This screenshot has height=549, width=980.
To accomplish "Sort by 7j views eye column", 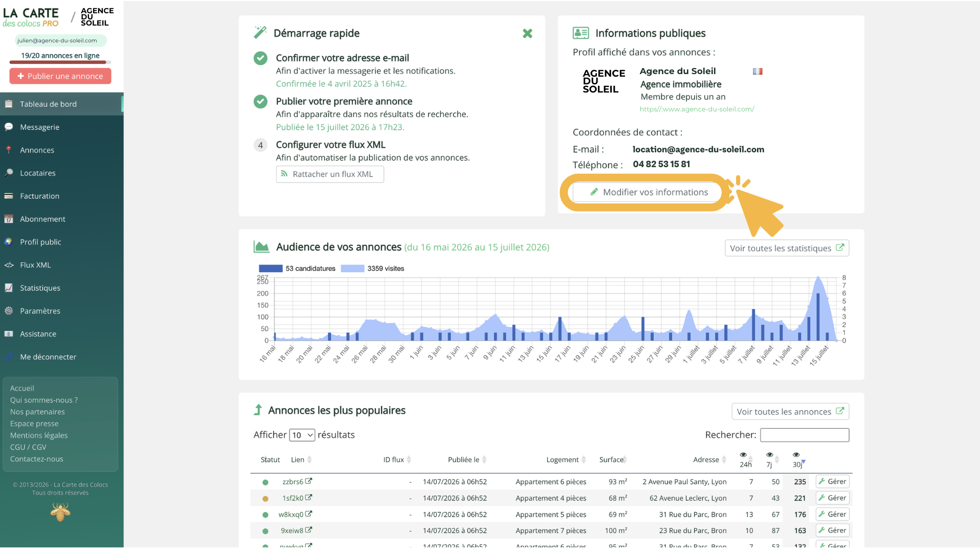I will point(771,460).
